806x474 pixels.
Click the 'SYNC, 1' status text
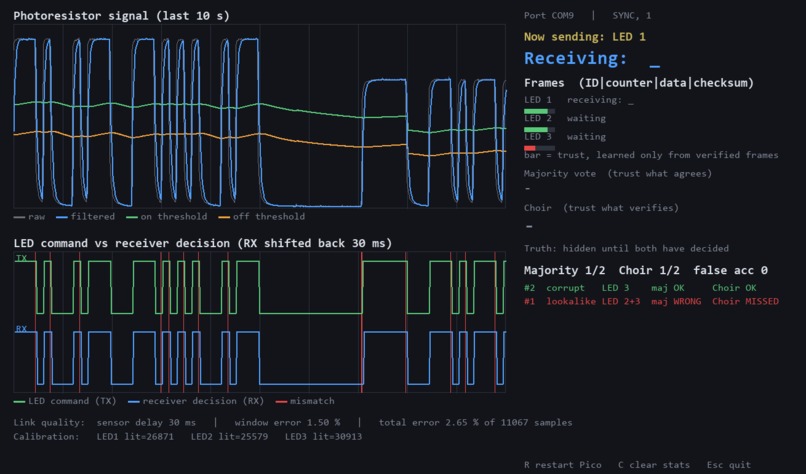coord(632,15)
